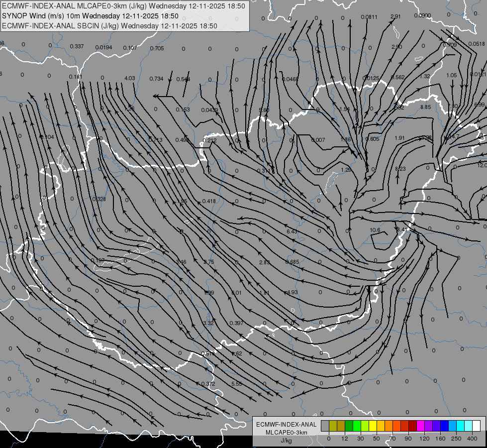Click the map value 0.734
This screenshot has height=448, width=487.
pyautogui.click(x=156, y=79)
